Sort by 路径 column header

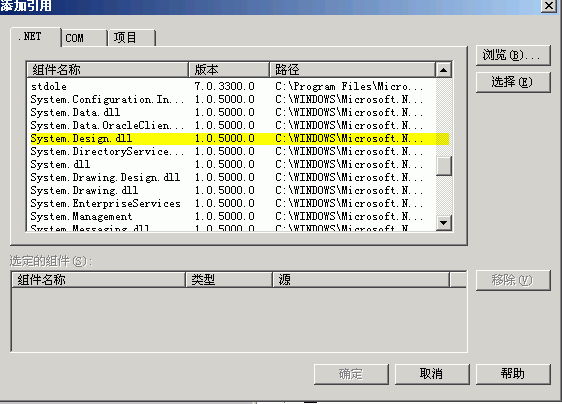353,70
